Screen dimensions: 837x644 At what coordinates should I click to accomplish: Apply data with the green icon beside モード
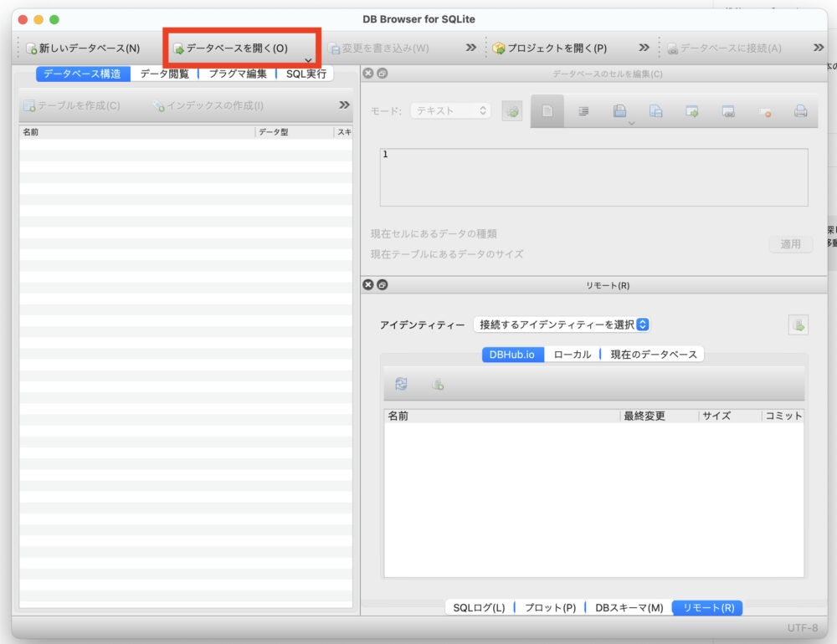point(511,110)
